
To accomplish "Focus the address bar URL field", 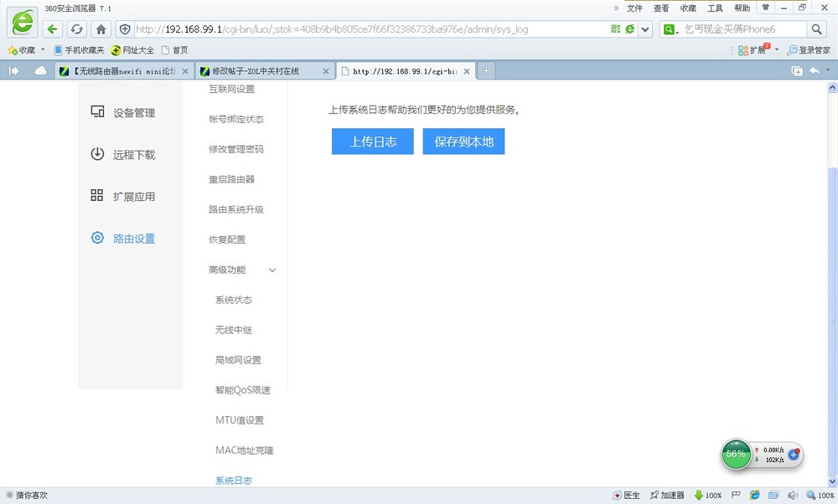I will coord(371,29).
